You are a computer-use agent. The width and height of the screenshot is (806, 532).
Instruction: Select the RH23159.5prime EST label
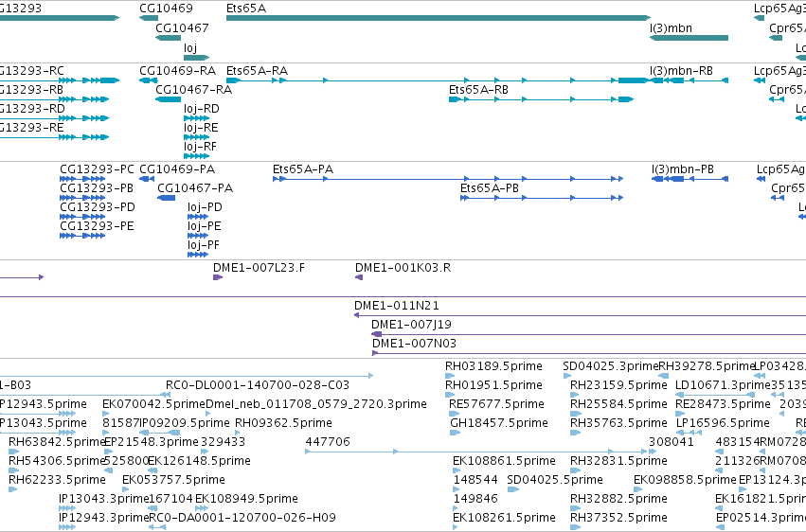point(618,385)
